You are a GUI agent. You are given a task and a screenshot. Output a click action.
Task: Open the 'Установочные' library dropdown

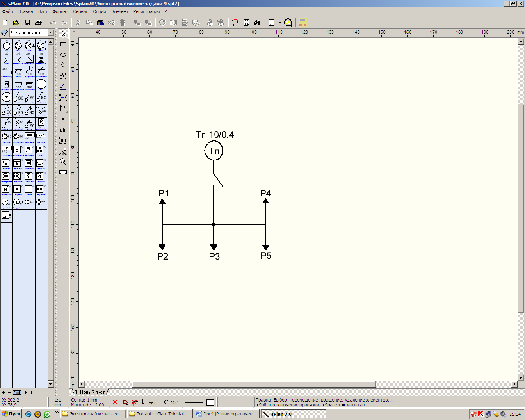coord(51,32)
